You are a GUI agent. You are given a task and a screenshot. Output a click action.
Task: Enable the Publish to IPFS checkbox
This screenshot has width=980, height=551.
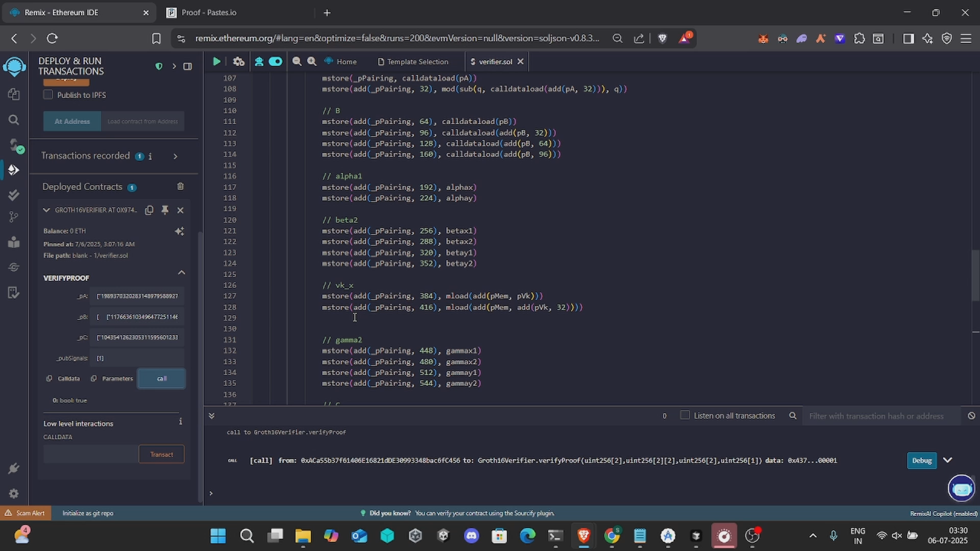[48, 95]
